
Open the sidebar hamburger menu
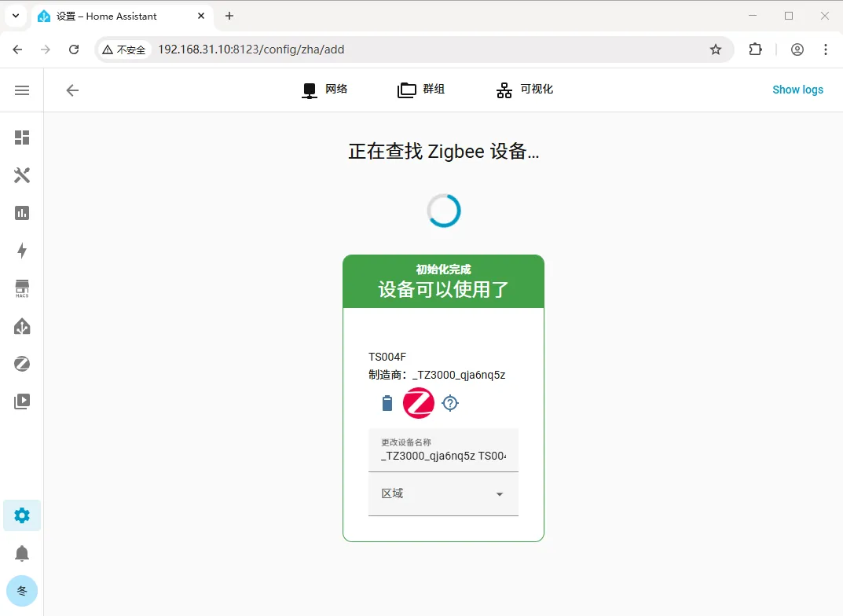(x=22, y=90)
